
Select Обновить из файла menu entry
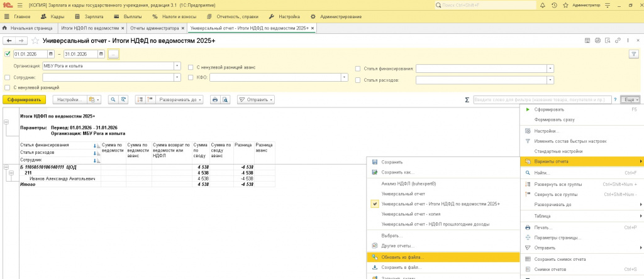(402, 257)
